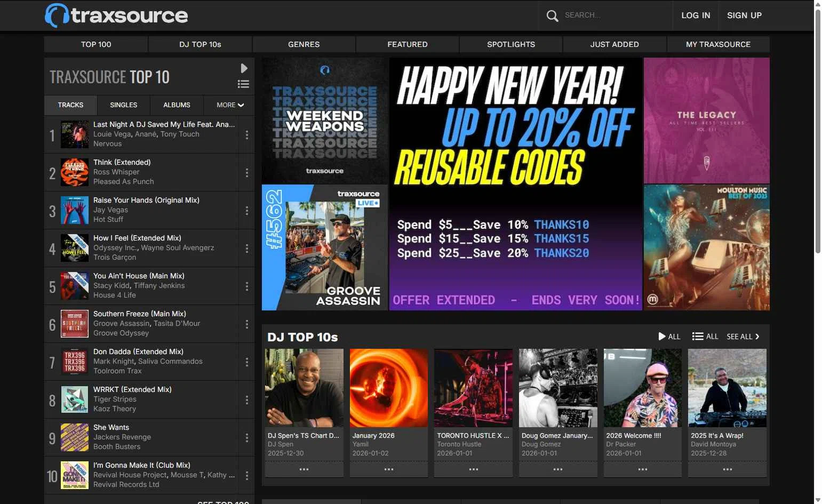Open options menu for How I Feel
This screenshot has height=504, width=822.
point(246,249)
